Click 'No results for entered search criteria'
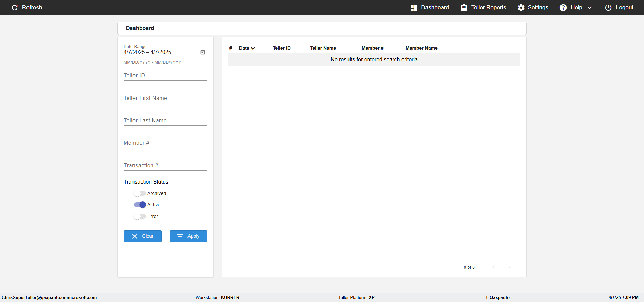 pyautogui.click(x=374, y=60)
